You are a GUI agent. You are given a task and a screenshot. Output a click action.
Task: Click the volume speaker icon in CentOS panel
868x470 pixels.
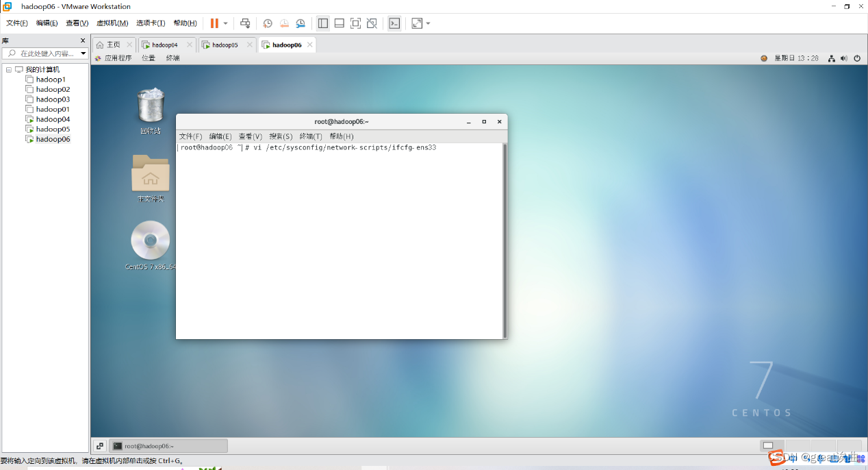[x=844, y=58]
